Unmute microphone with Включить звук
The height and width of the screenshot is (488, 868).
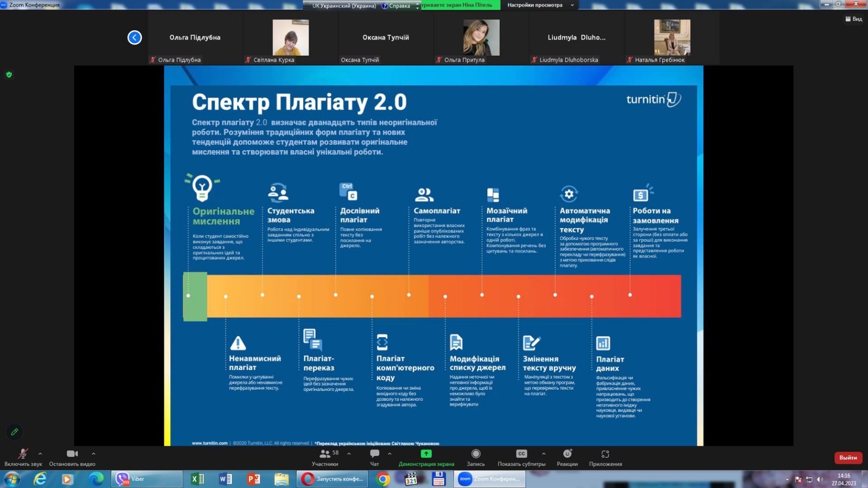pyautogui.click(x=23, y=458)
